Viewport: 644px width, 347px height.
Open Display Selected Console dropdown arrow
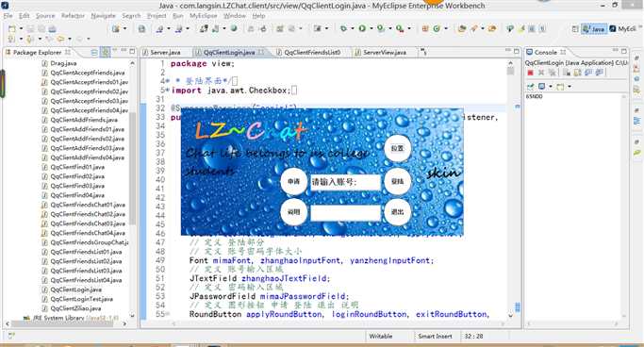click(551, 86)
